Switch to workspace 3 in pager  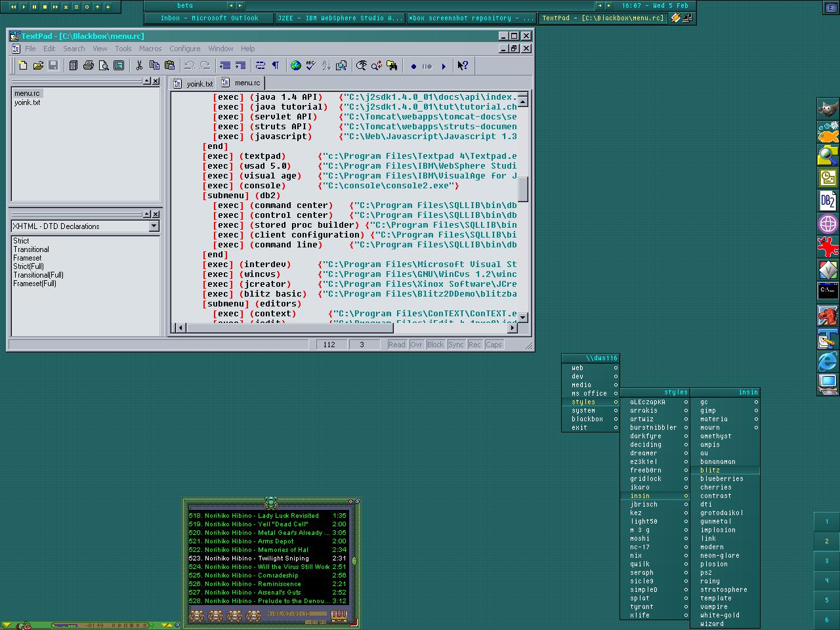827,561
